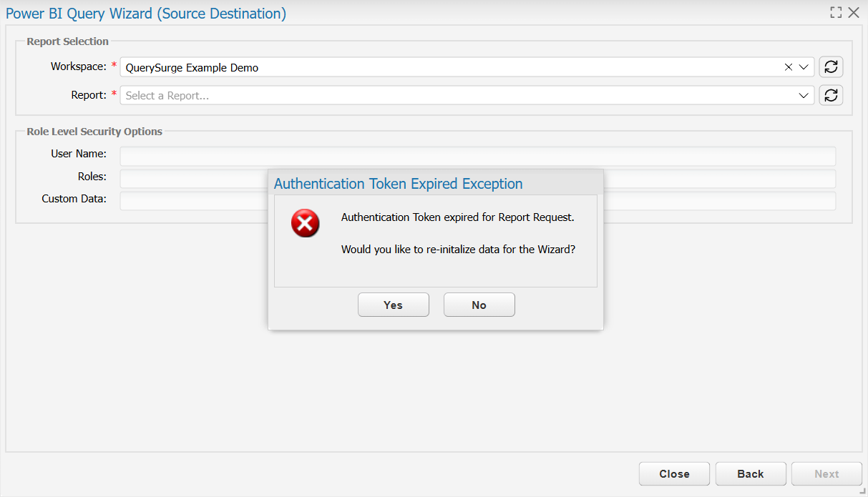Screen dimensions: 868x497
Task: Click the Roles input field
Action: (478, 179)
